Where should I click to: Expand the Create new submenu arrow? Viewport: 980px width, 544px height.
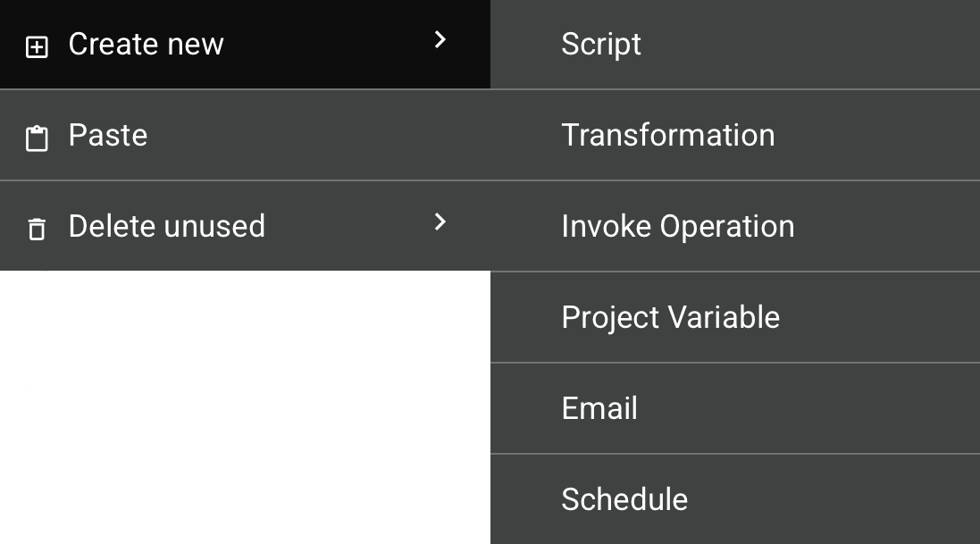pyautogui.click(x=440, y=39)
